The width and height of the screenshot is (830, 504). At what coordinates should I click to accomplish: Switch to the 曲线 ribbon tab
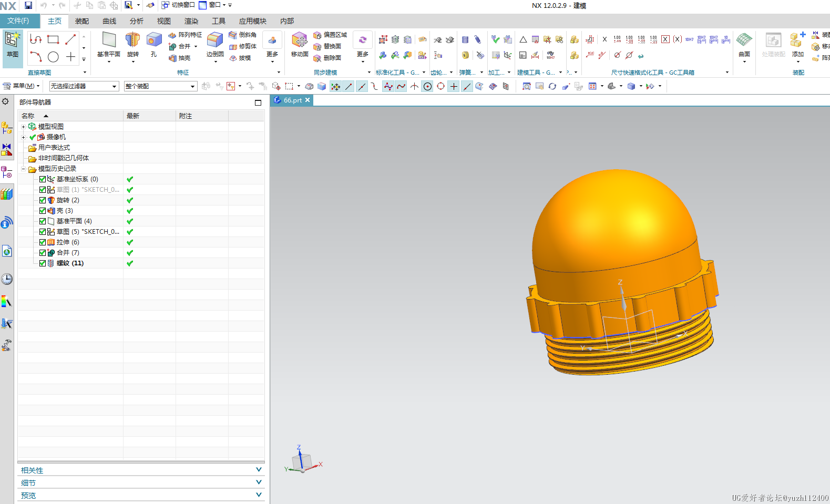click(x=109, y=21)
